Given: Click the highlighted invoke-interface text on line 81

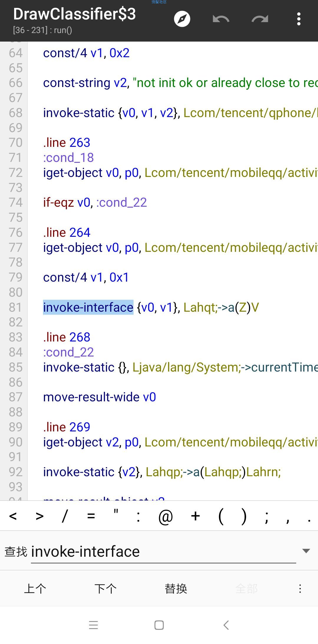Looking at the screenshot, I should [x=88, y=307].
